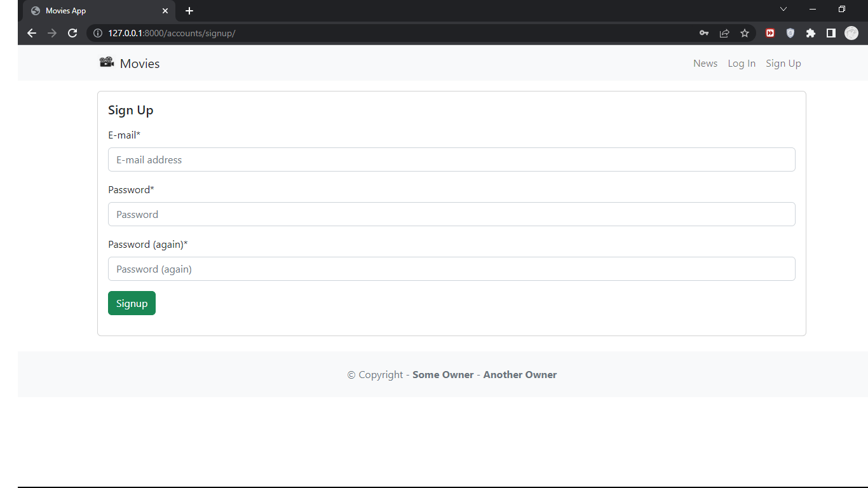Click the red extension icon in toolbar
Image resolution: width=868 pixels, height=488 pixels.
(770, 33)
